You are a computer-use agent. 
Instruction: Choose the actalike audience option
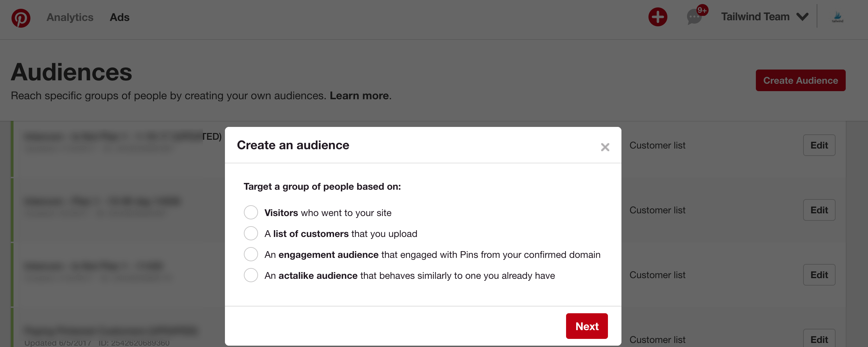pos(251,275)
